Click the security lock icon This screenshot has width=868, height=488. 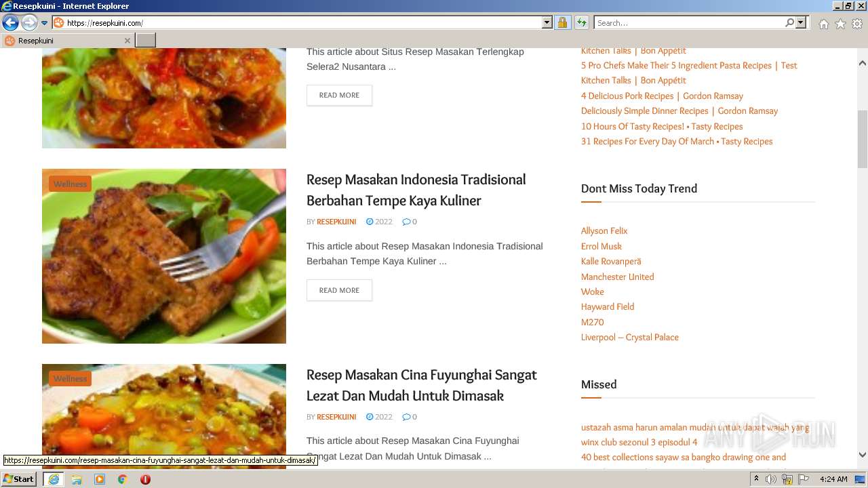point(562,23)
